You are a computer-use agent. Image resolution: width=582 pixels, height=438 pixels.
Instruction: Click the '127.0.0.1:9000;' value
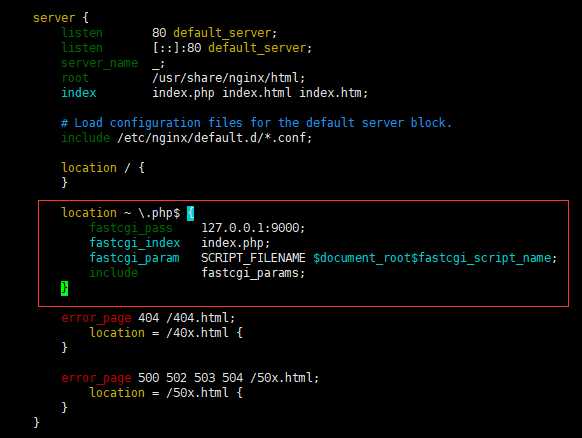253,228
